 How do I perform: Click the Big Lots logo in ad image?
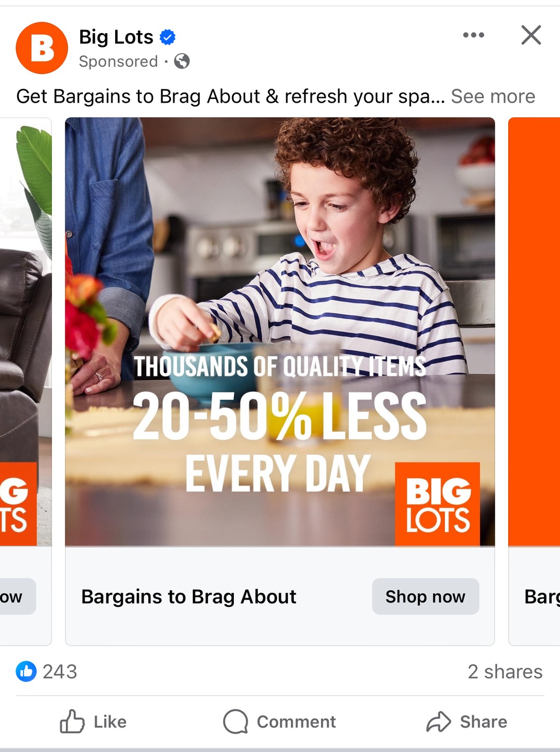click(x=438, y=504)
